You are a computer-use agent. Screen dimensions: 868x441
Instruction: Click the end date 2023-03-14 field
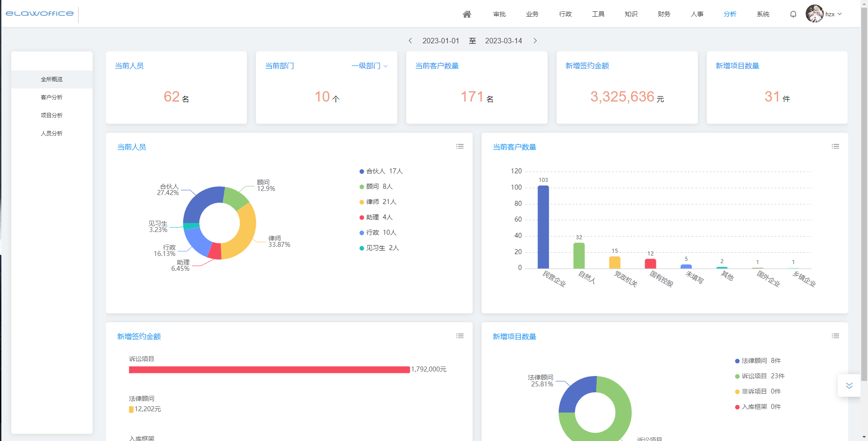pos(503,41)
